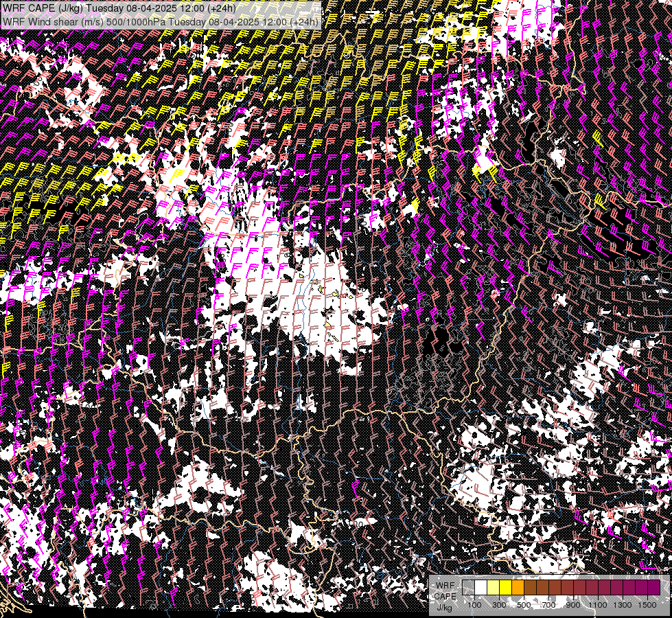Select the orange legend swatch
Screen dimensions: 672x618
point(518,588)
